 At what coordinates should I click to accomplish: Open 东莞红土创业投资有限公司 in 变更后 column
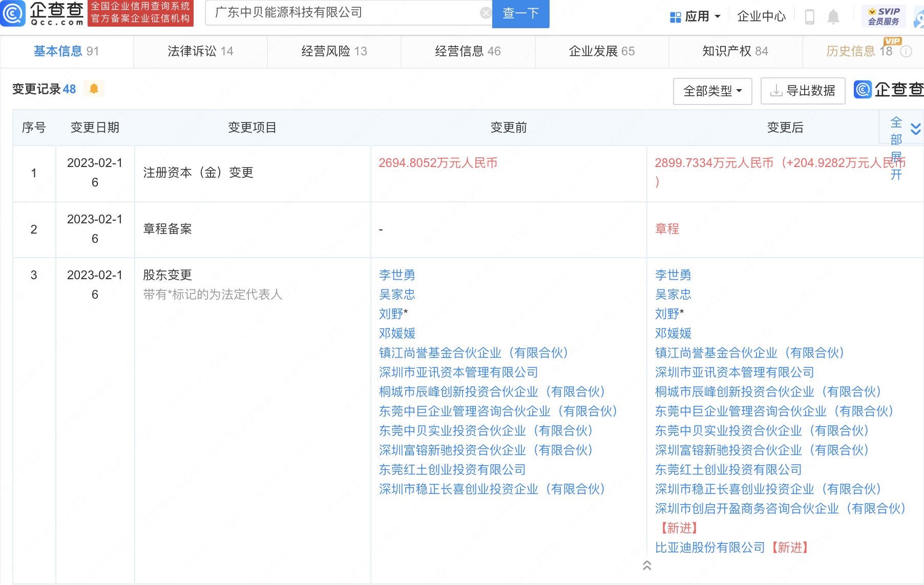coord(728,470)
